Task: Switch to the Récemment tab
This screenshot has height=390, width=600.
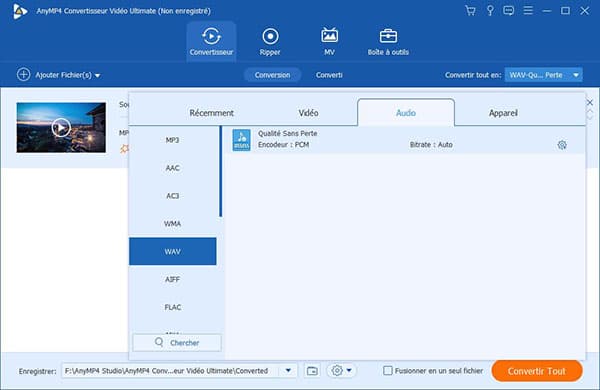Action: point(211,113)
